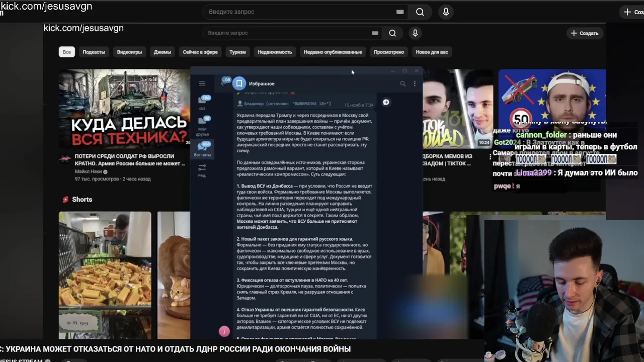644x362 pixels.
Task: Open the Избранное bookmark avatar in Telegram
Action: pyautogui.click(x=239, y=83)
